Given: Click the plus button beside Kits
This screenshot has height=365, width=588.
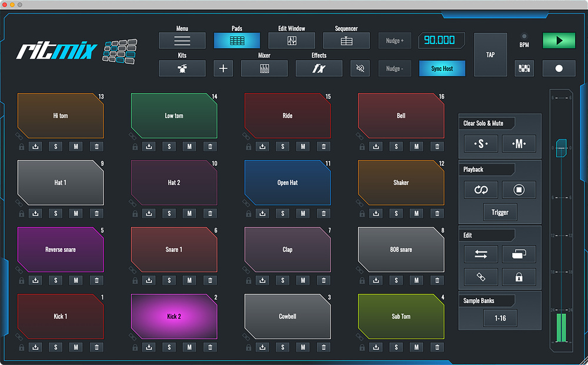Looking at the screenshot, I should click(223, 69).
